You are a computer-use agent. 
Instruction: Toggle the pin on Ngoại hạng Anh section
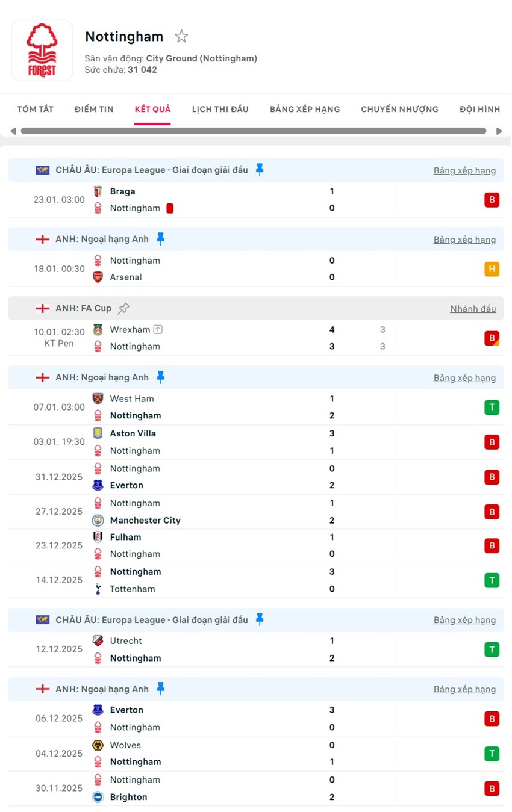(160, 238)
